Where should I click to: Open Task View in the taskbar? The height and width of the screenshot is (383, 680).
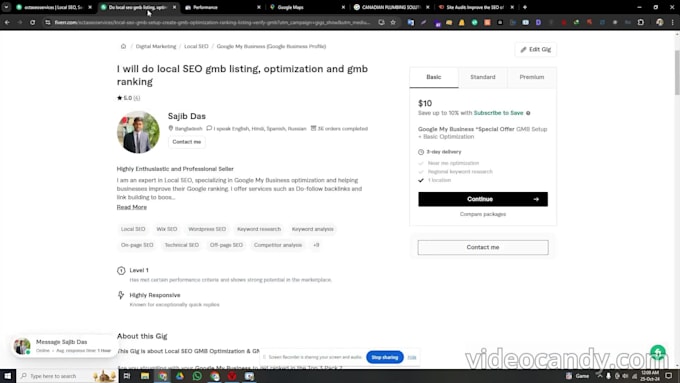point(127,376)
